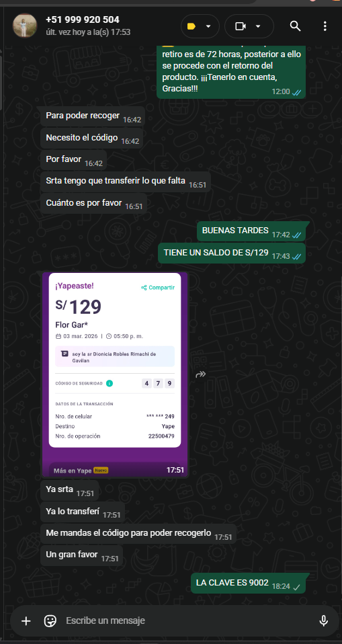Start a video call with camera icon
This screenshot has height=644, width=342.
240,26
